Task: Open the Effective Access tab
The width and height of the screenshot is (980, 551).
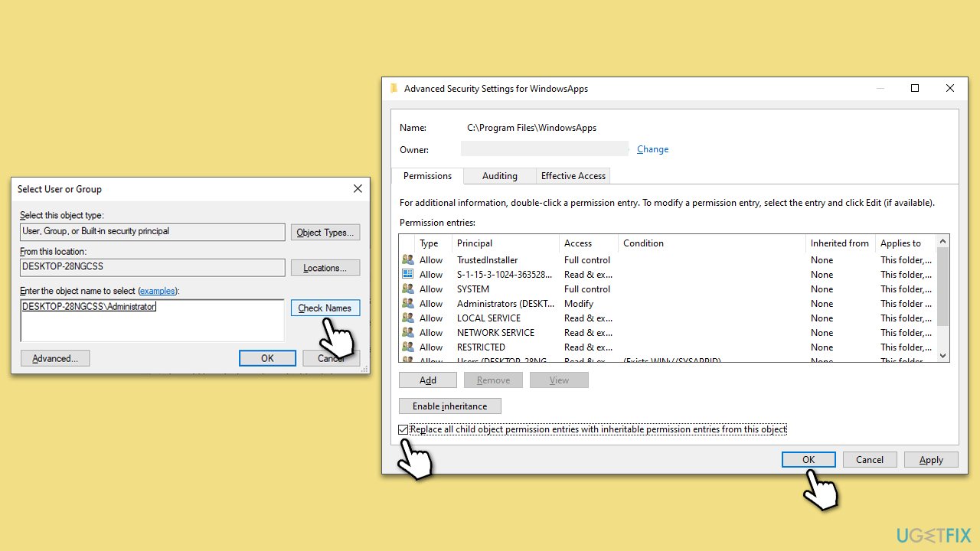Action: pos(573,175)
